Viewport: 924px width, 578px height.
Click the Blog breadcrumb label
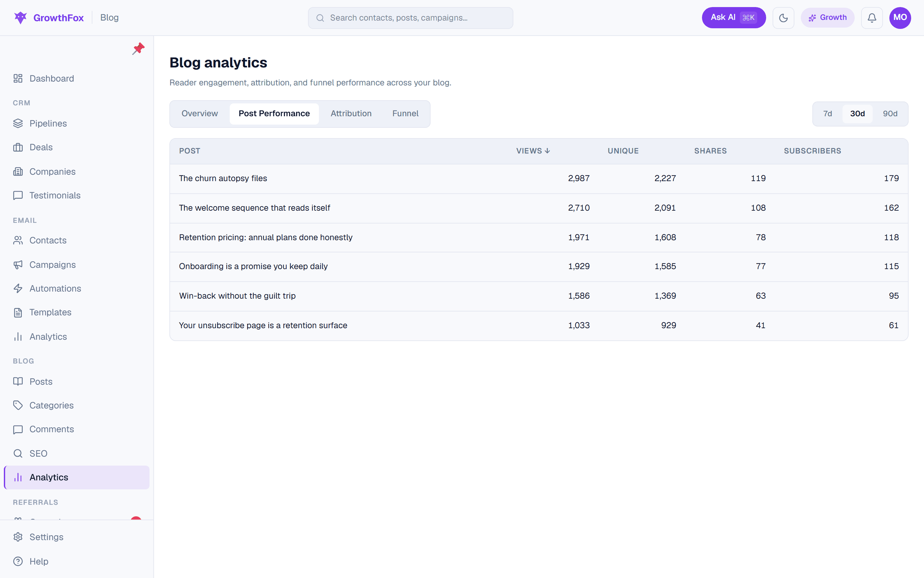click(x=109, y=18)
